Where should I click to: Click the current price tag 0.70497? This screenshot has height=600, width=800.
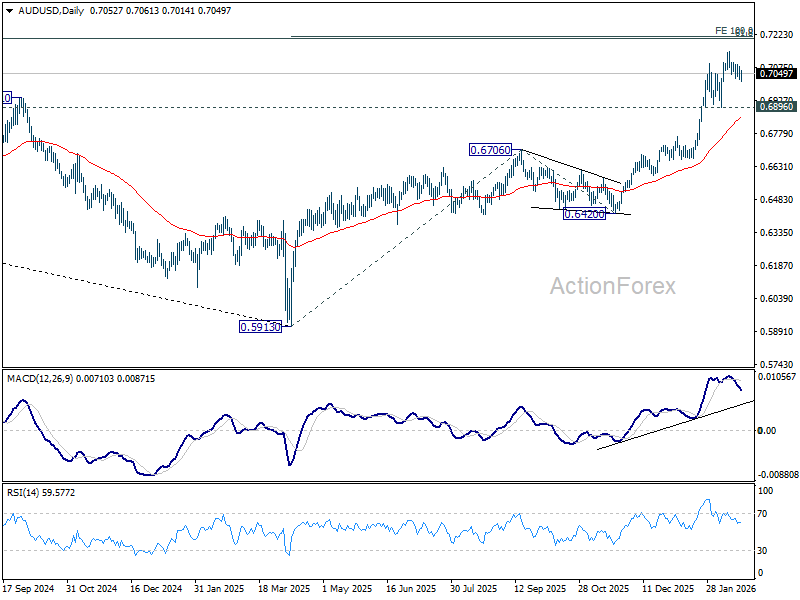coord(776,73)
